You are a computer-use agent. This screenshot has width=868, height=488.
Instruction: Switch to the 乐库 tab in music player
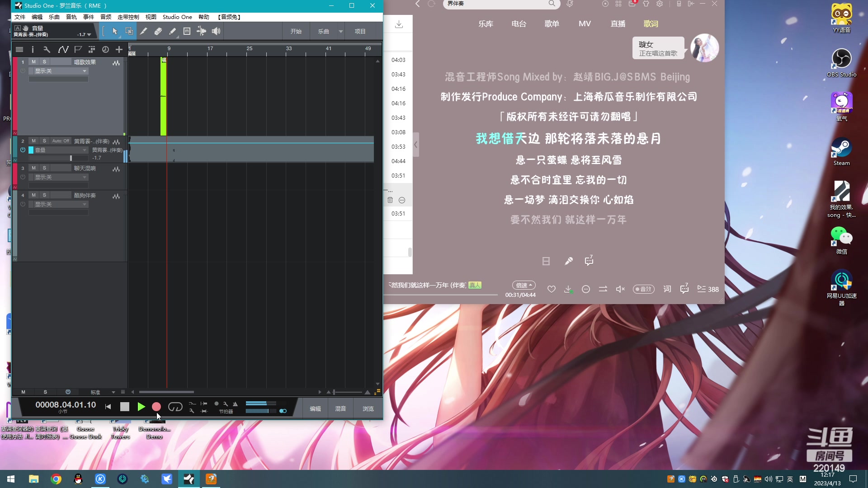click(x=486, y=24)
